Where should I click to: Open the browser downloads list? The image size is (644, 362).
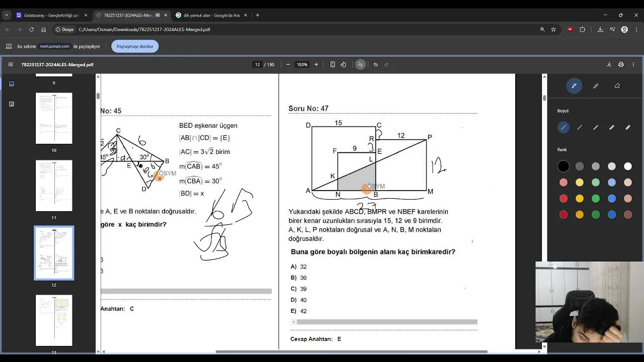click(600, 30)
